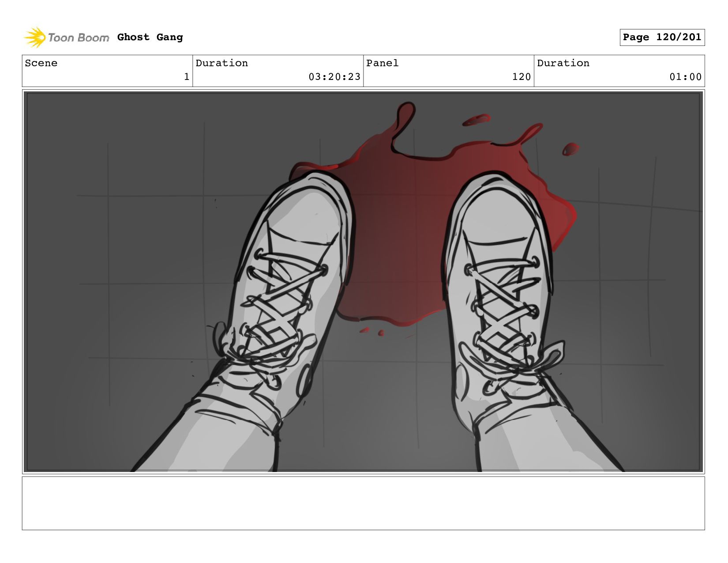Click the 'Scene' header label
The width and height of the screenshot is (728, 563).
pos(41,63)
